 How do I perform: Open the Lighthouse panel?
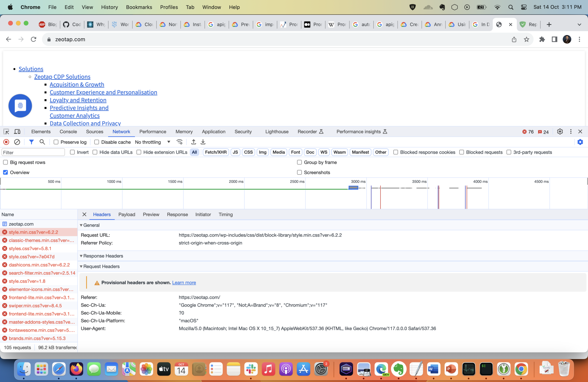(x=276, y=132)
